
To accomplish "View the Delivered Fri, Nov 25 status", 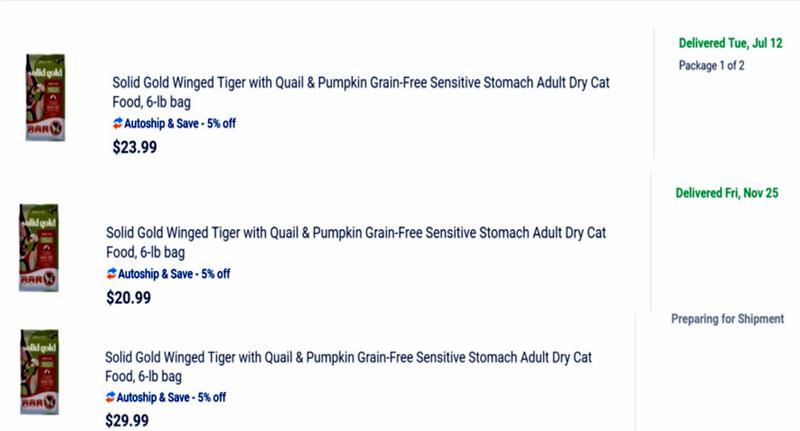I will point(727,193).
